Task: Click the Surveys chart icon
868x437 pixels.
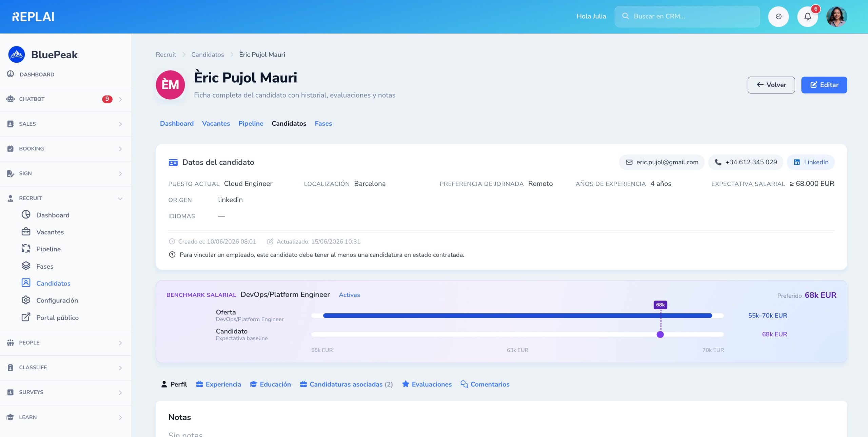Action: [11, 392]
